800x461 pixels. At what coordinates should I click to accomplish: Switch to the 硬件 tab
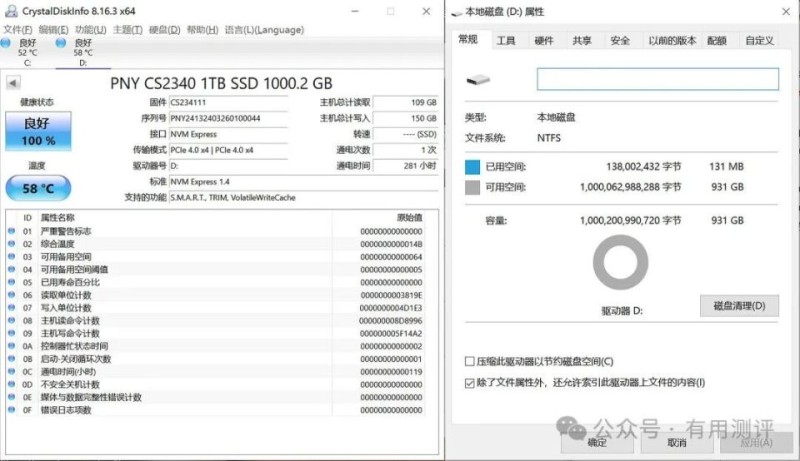click(x=544, y=40)
